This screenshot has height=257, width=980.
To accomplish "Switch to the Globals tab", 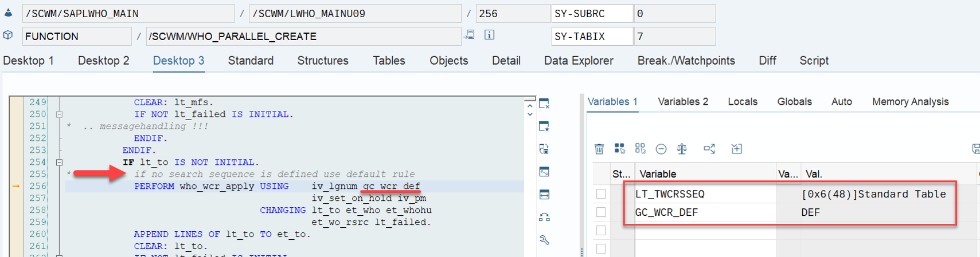I will pyautogui.click(x=794, y=102).
